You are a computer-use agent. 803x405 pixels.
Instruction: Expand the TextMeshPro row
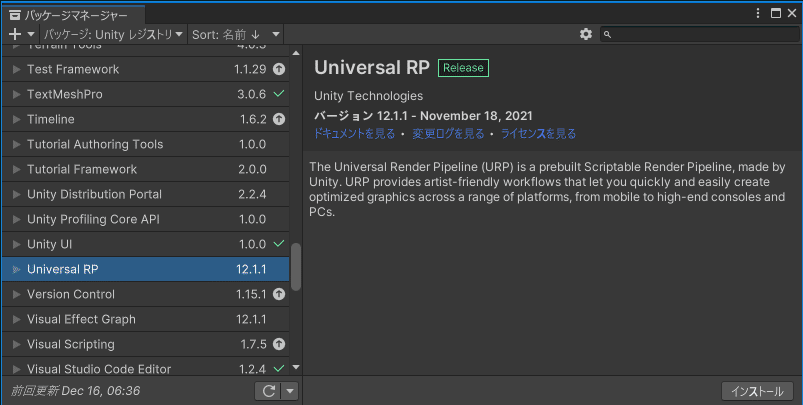16,94
